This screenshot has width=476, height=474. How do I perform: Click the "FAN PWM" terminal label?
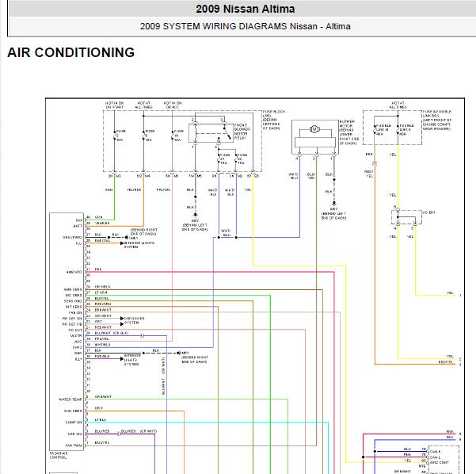pos(74,445)
